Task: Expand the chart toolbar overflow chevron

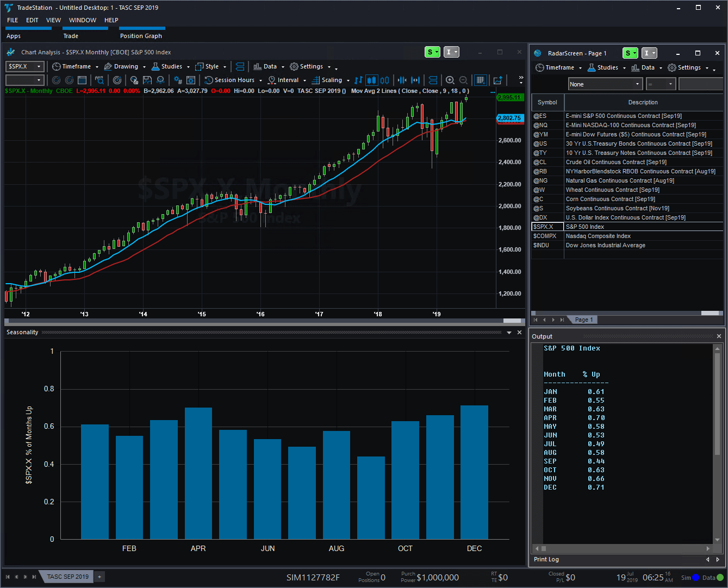Action: tap(521, 80)
